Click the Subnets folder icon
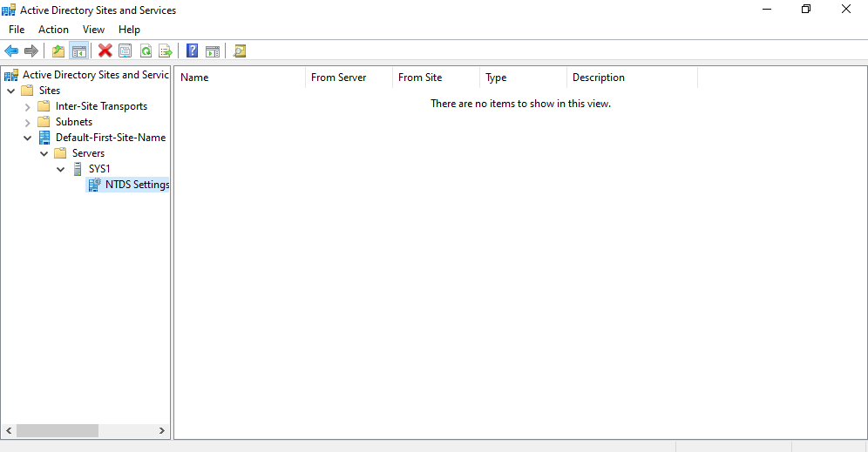This screenshot has width=868, height=452. [x=44, y=121]
